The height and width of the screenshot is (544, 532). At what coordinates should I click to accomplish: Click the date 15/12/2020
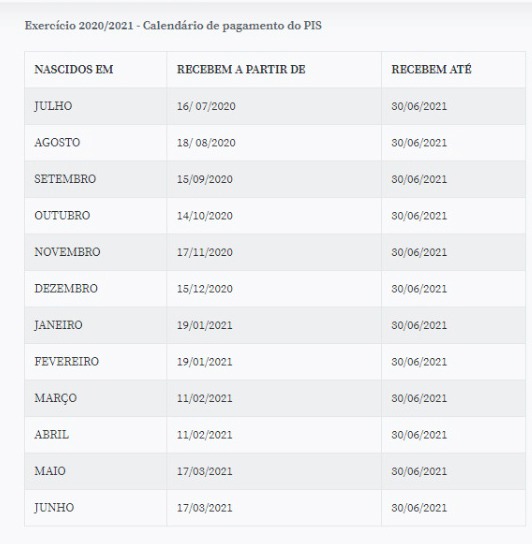[x=205, y=289]
